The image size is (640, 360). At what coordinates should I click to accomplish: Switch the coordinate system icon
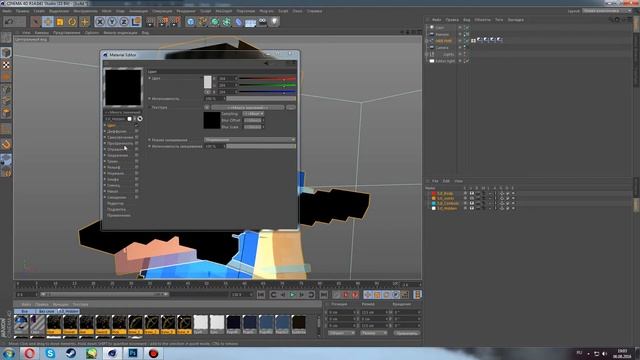[x=136, y=21]
